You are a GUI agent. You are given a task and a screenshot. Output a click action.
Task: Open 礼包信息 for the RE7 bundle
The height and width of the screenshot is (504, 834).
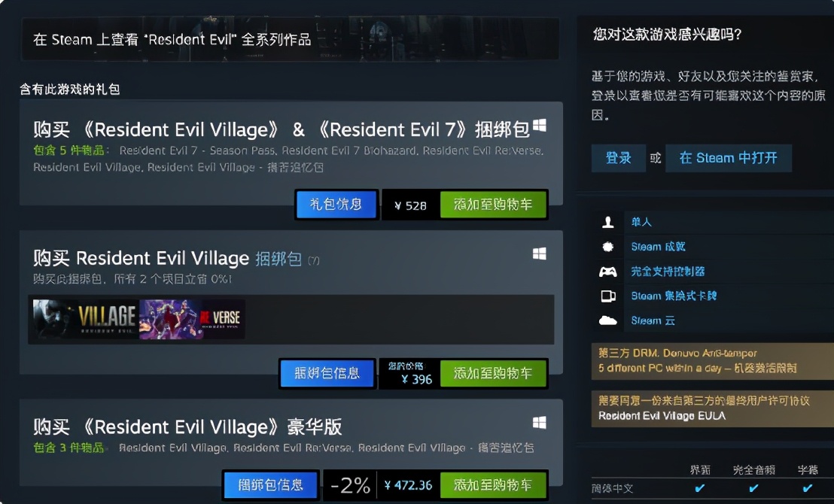pos(336,204)
